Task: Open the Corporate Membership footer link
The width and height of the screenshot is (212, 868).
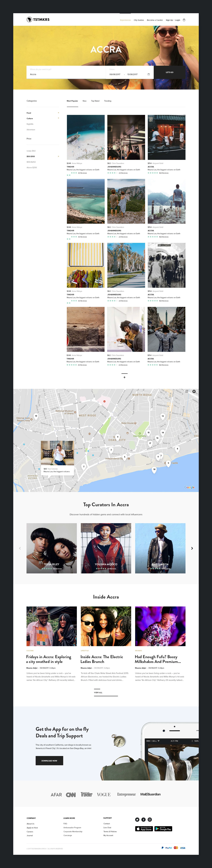Action: [73, 832]
